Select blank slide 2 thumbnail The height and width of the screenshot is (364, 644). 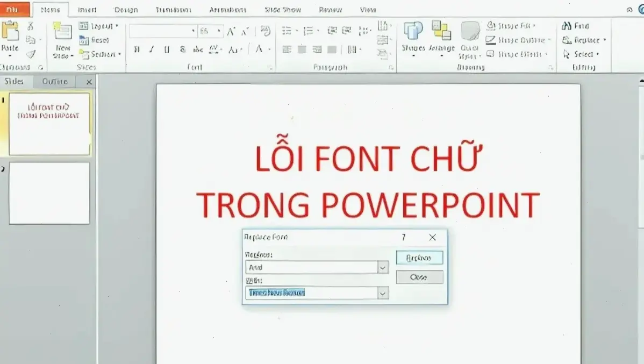coord(49,193)
